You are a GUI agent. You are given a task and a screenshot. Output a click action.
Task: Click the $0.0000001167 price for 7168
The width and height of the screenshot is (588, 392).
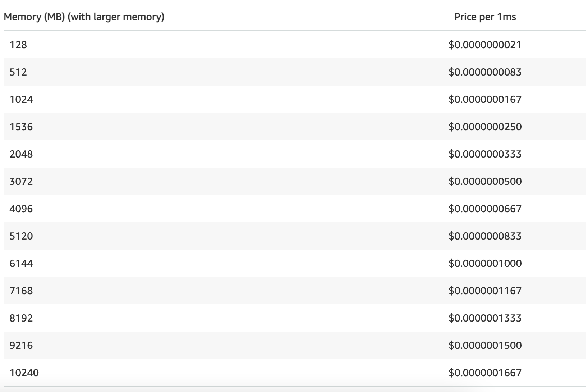485,291
